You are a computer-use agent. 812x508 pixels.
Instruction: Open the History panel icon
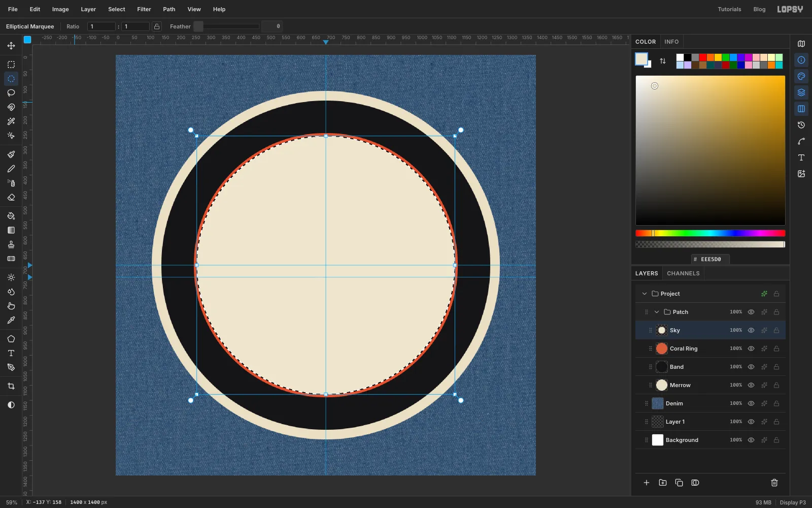click(x=801, y=125)
